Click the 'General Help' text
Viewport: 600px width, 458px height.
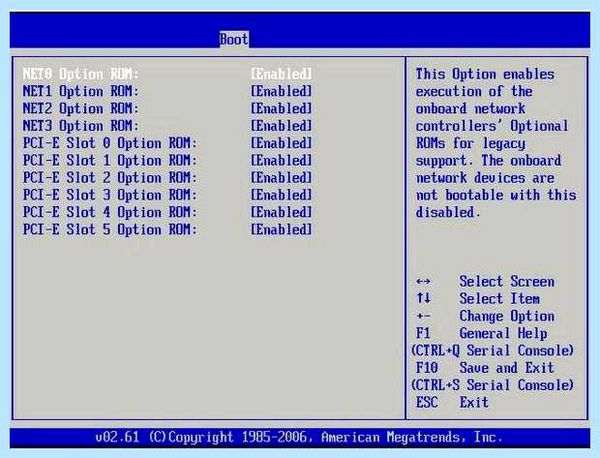pos(503,333)
